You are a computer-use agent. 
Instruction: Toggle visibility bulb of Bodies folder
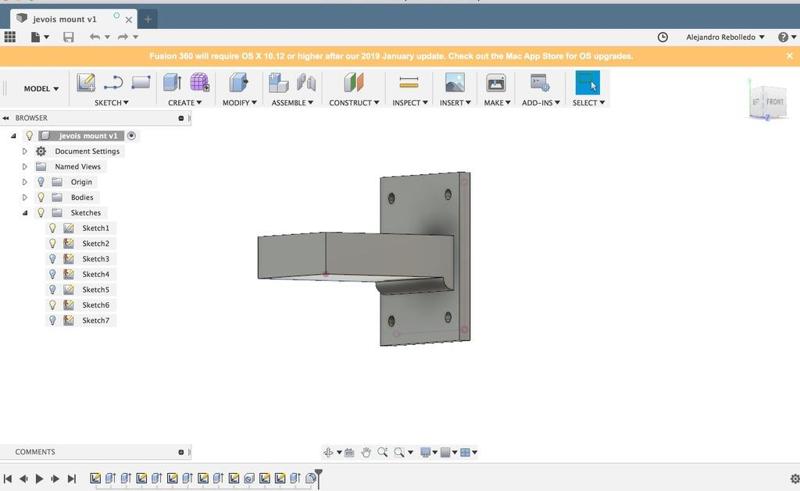point(41,197)
